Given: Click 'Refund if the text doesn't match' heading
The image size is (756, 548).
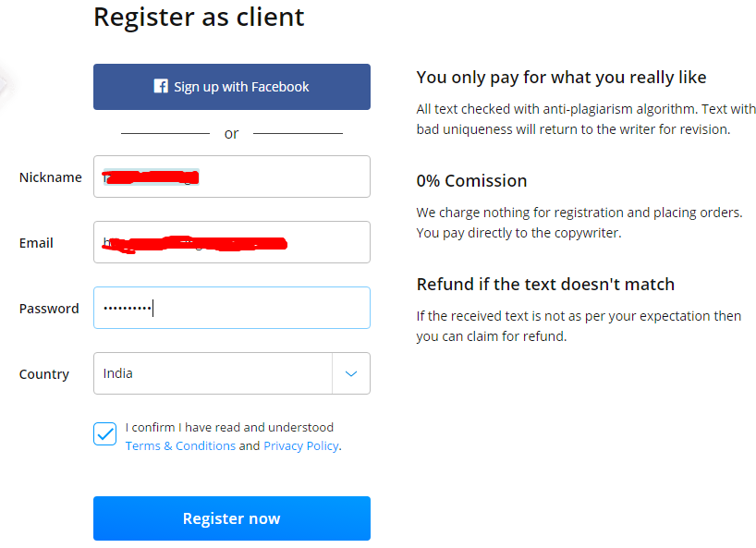Looking at the screenshot, I should pyautogui.click(x=545, y=285).
